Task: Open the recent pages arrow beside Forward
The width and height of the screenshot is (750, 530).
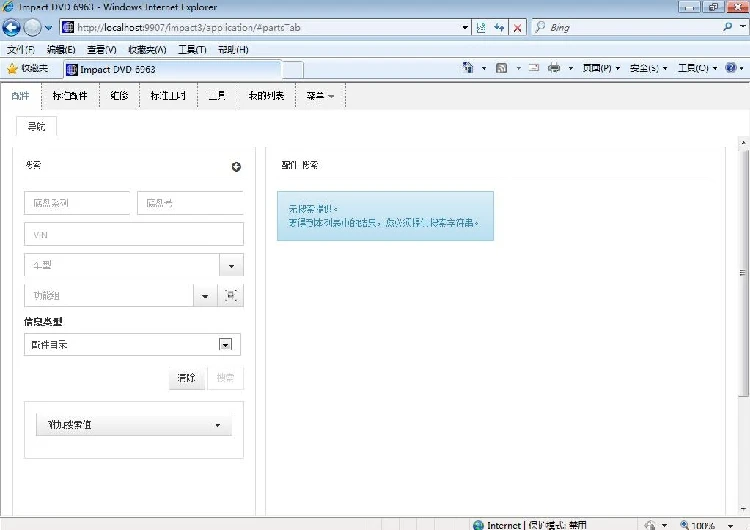Action: (48, 28)
